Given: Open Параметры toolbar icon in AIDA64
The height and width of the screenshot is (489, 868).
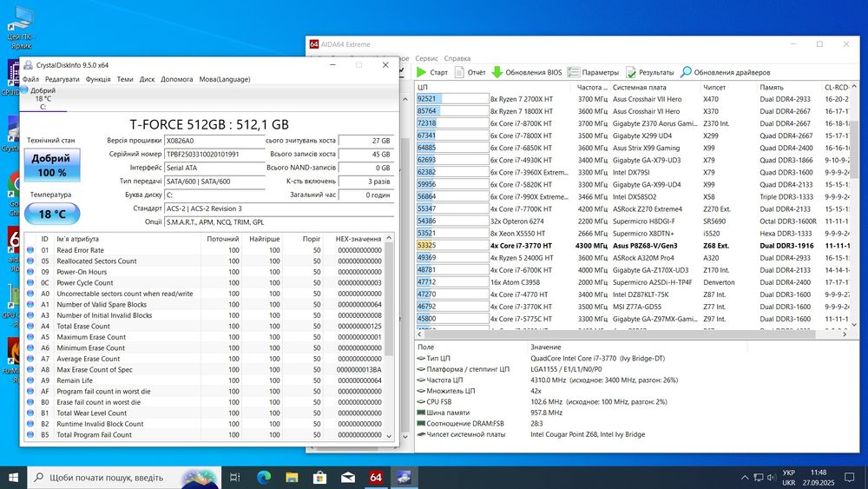Looking at the screenshot, I should [574, 72].
